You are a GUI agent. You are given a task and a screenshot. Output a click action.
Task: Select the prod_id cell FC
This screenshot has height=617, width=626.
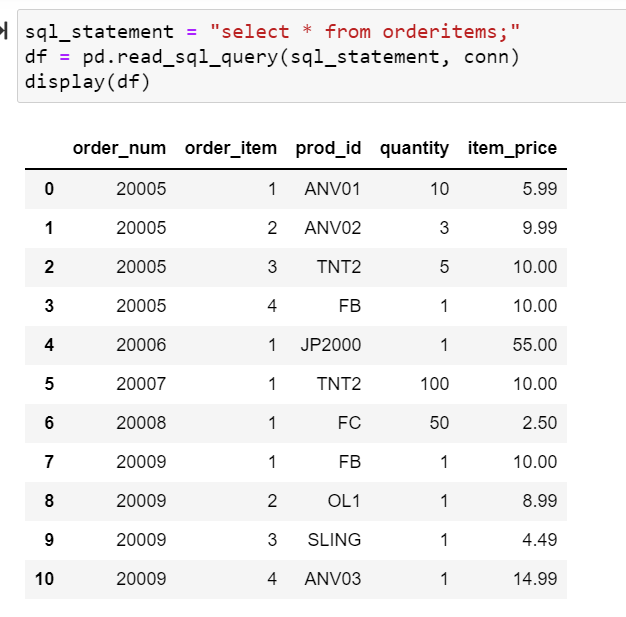click(x=349, y=423)
